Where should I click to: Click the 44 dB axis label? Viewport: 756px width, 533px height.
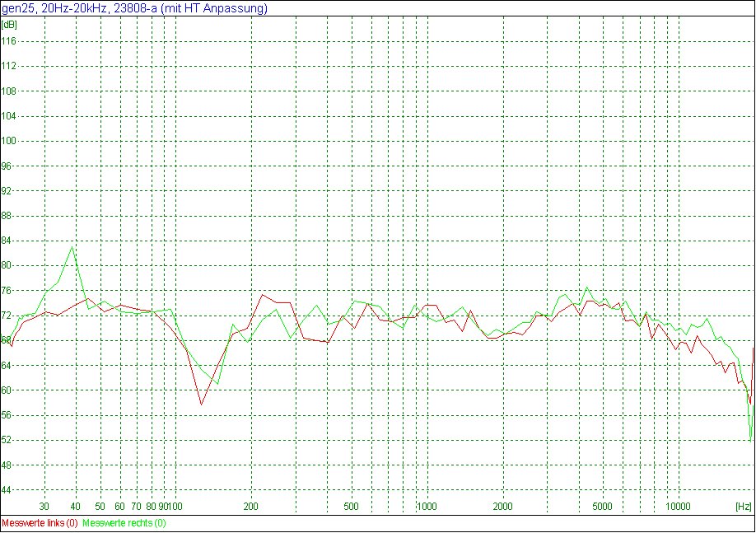pyautogui.click(x=7, y=490)
